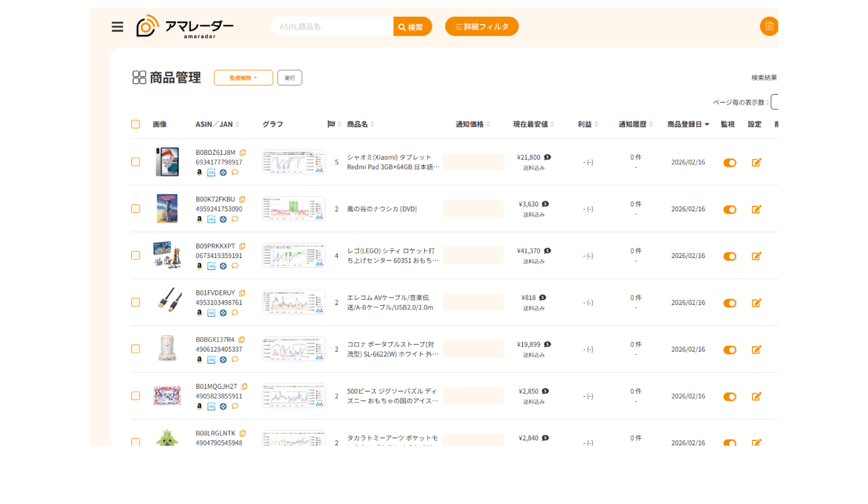Screen dimensions: 868x504
Task: Click orange document icon at top right
Action: 769,26
